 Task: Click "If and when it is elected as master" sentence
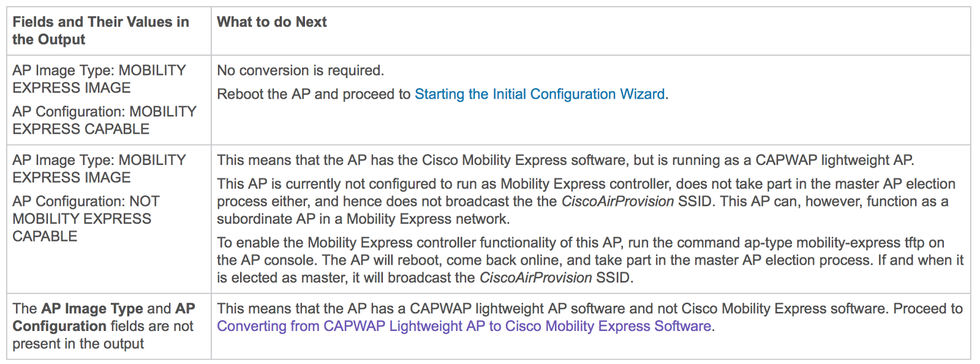[x=919, y=260]
